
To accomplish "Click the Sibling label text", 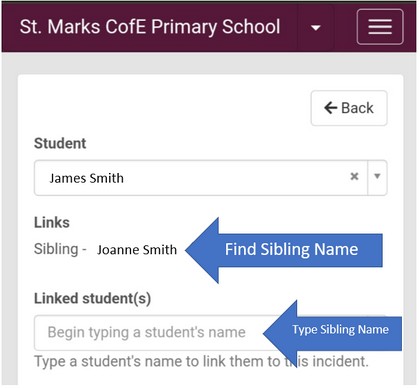I will (x=56, y=249).
